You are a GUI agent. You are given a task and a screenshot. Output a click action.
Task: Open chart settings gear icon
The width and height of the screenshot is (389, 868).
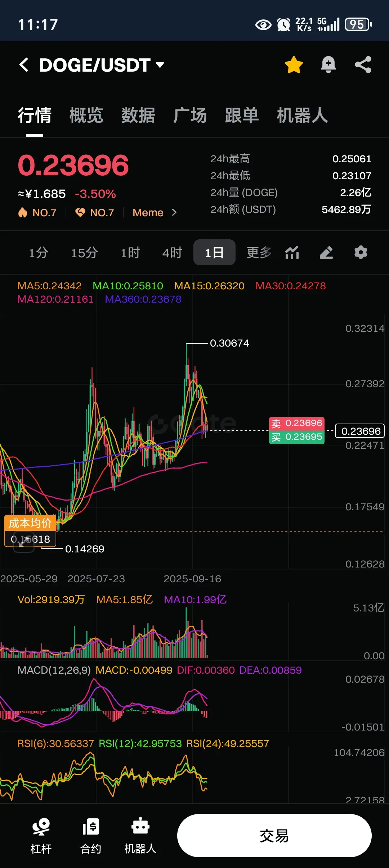[361, 253]
